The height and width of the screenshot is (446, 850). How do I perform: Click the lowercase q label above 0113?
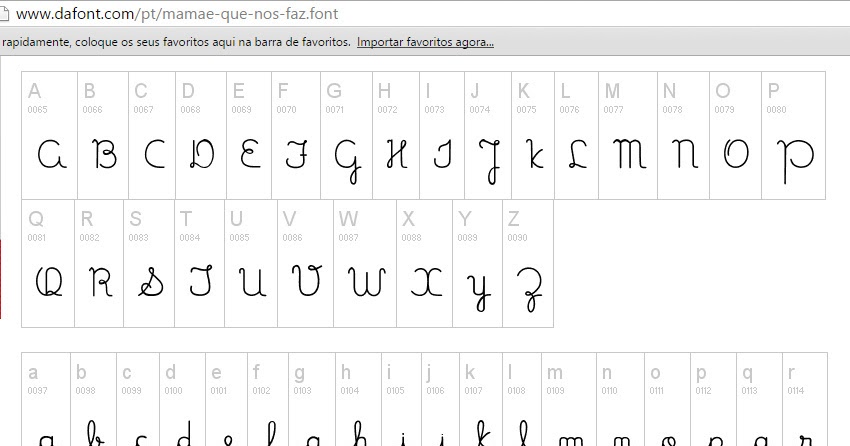click(x=748, y=374)
